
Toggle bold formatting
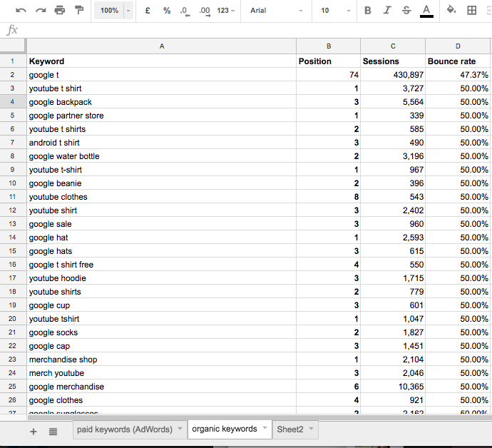(368, 11)
